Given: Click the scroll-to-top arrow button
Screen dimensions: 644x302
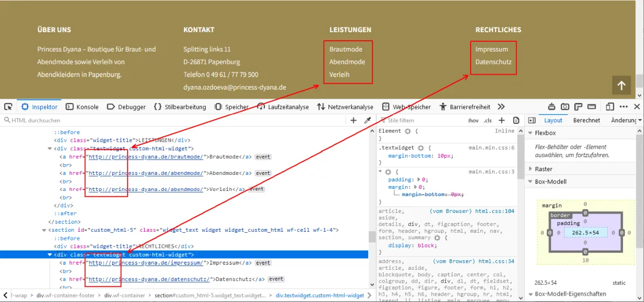Looking at the screenshot, I should pos(621,85).
